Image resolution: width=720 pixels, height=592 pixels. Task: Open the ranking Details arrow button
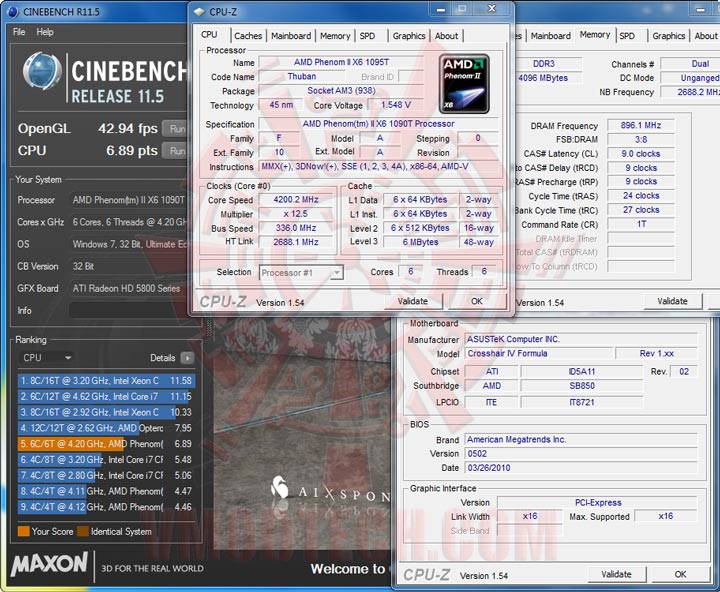(187, 358)
